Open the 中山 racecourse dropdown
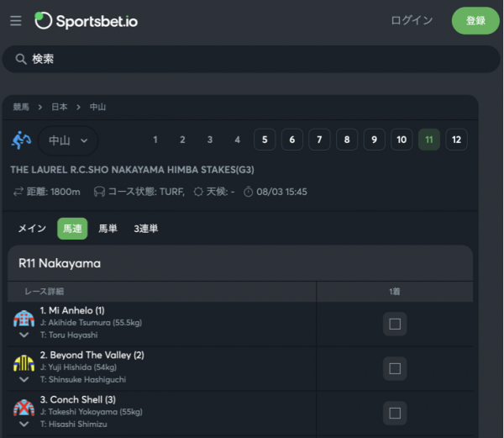Screen dimensions: 504x438 (68, 140)
